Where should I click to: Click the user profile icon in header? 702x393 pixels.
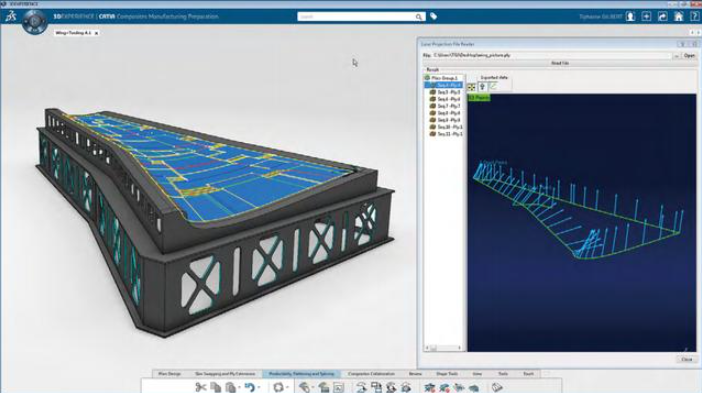(x=630, y=17)
